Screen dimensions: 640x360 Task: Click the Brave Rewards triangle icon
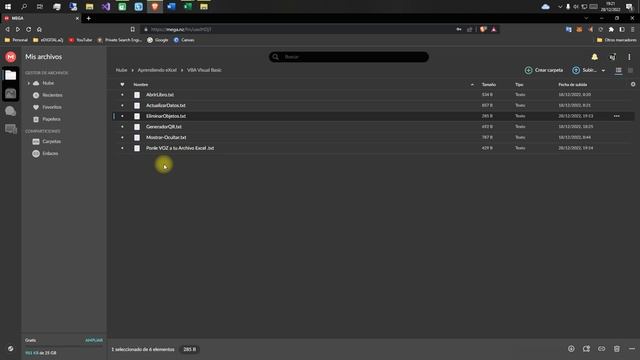click(494, 29)
